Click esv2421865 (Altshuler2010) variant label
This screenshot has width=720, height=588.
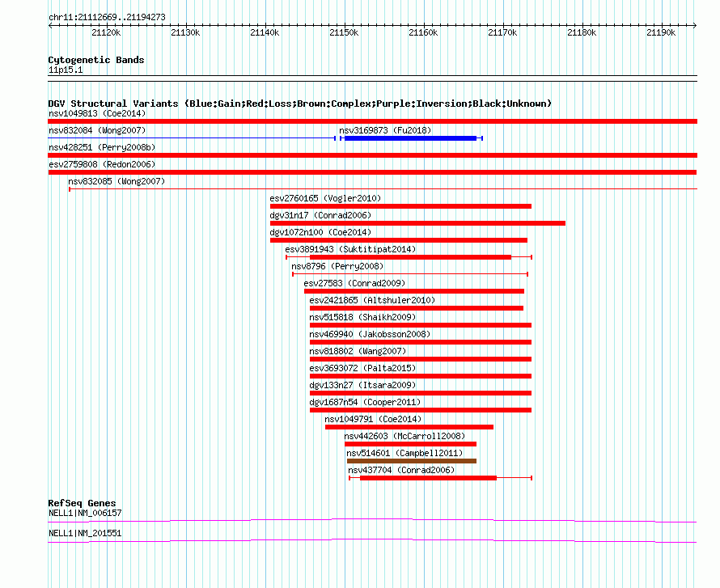(372, 300)
